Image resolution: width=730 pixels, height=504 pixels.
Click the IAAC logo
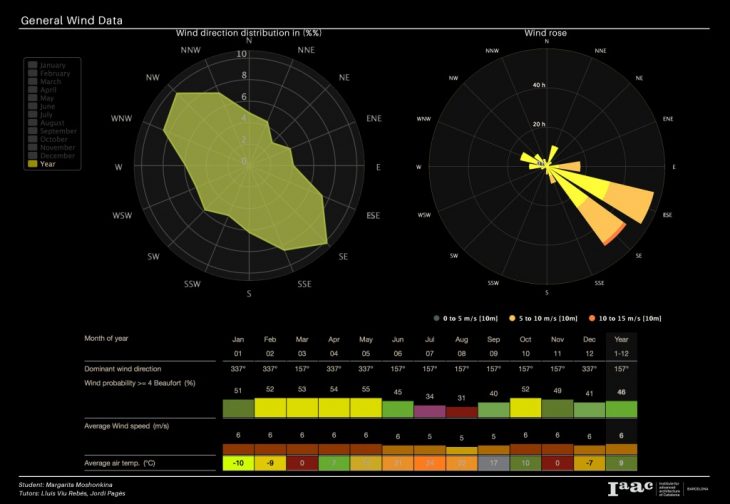click(628, 488)
